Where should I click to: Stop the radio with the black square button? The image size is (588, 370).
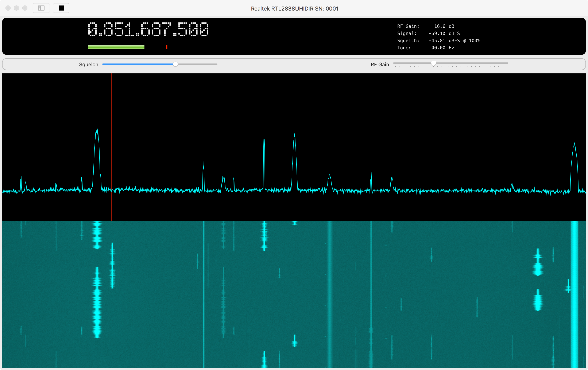[61, 8]
